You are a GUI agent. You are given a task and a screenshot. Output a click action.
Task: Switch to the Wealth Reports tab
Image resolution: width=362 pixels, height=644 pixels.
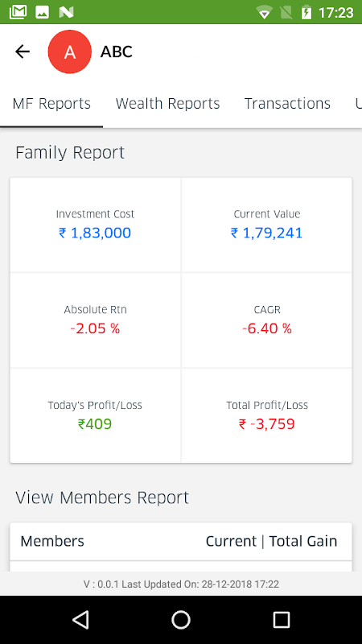(x=167, y=104)
